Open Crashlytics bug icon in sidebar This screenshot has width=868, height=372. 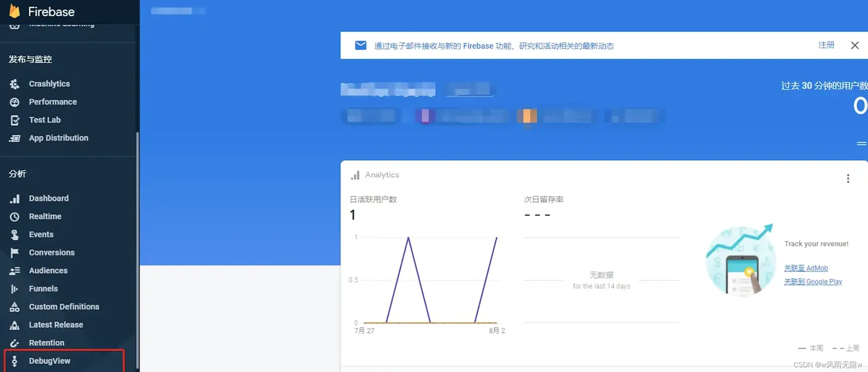coord(15,84)
